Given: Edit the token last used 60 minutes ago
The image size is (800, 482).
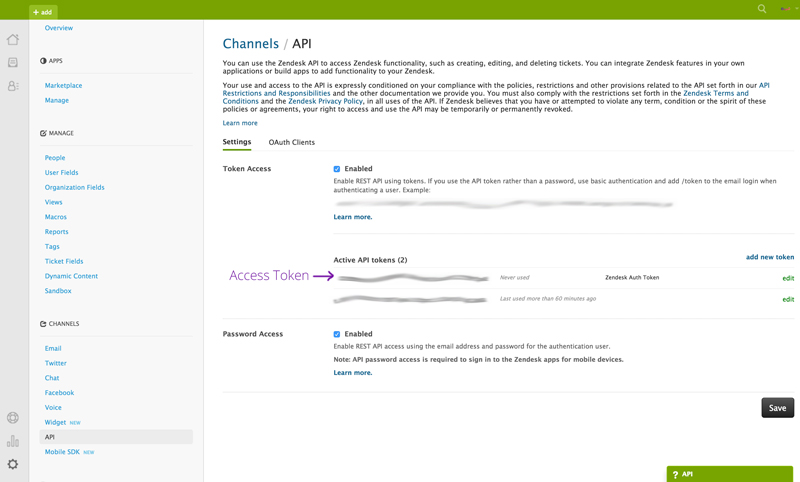Looking at the screenshot, I should click(788, 299).
